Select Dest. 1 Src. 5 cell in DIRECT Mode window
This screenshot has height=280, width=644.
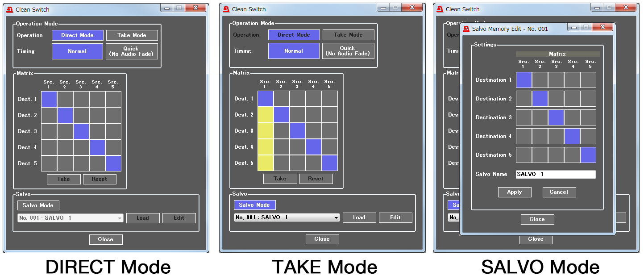[113, 99]
